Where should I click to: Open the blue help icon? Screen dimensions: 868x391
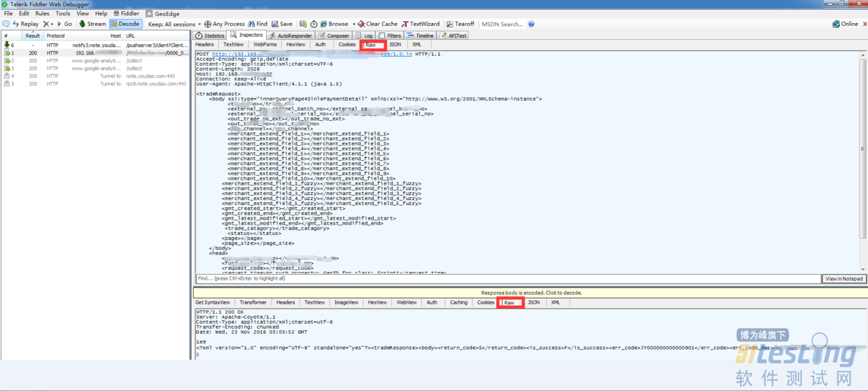pos(531,24)
